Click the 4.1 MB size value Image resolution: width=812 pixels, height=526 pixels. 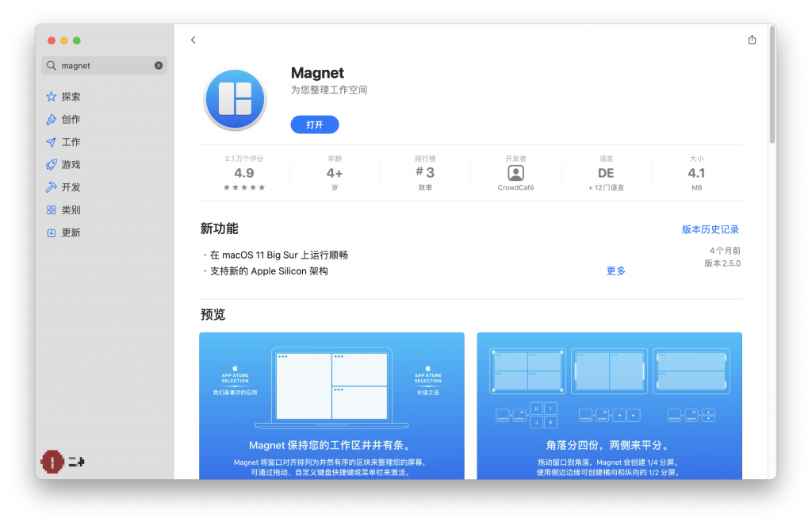click(696, 173)
